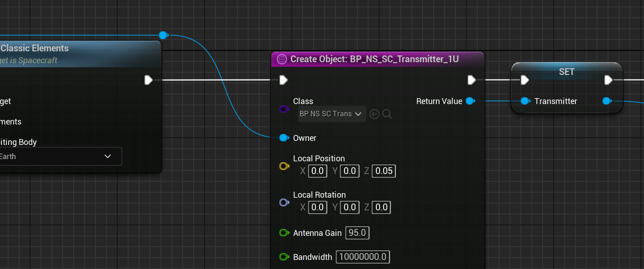Click the blue reroute node on the wire

(x=164, y=35)
